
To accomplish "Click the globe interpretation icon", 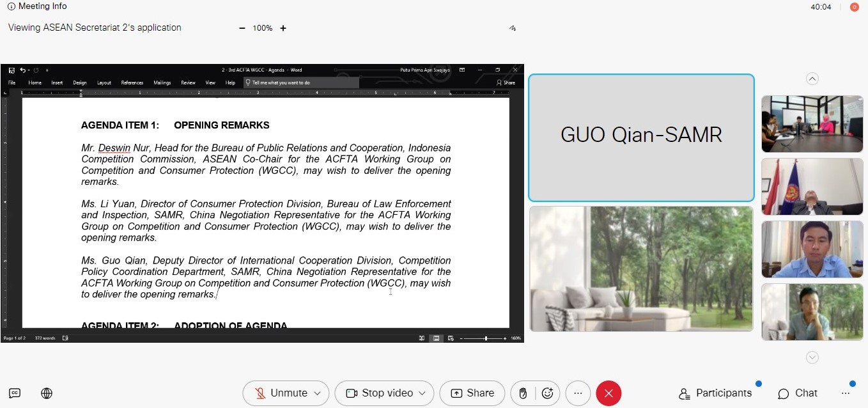I will click(x=47, y=393).
